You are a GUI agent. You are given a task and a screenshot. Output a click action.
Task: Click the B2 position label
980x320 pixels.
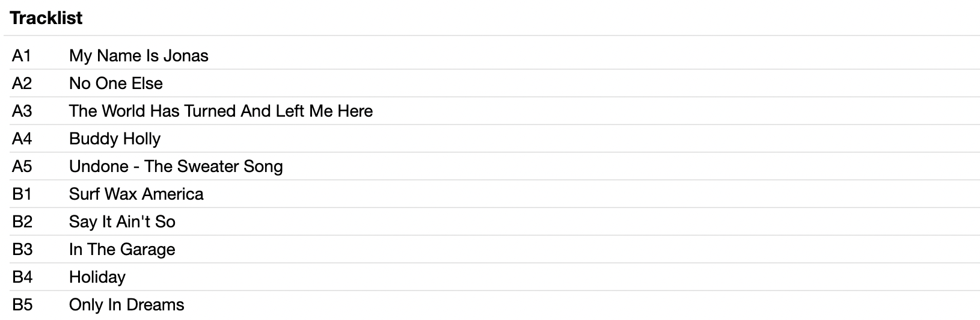22,222
